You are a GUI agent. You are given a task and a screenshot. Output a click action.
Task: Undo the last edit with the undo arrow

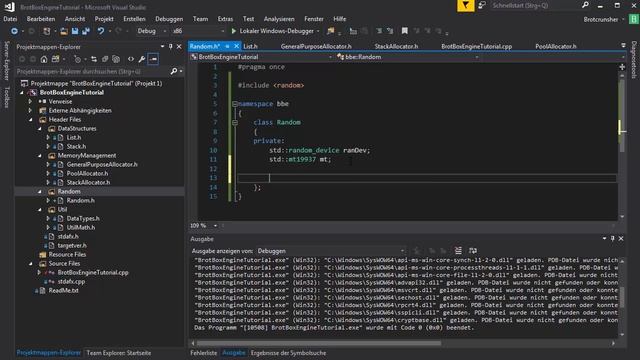coord(100,31)
